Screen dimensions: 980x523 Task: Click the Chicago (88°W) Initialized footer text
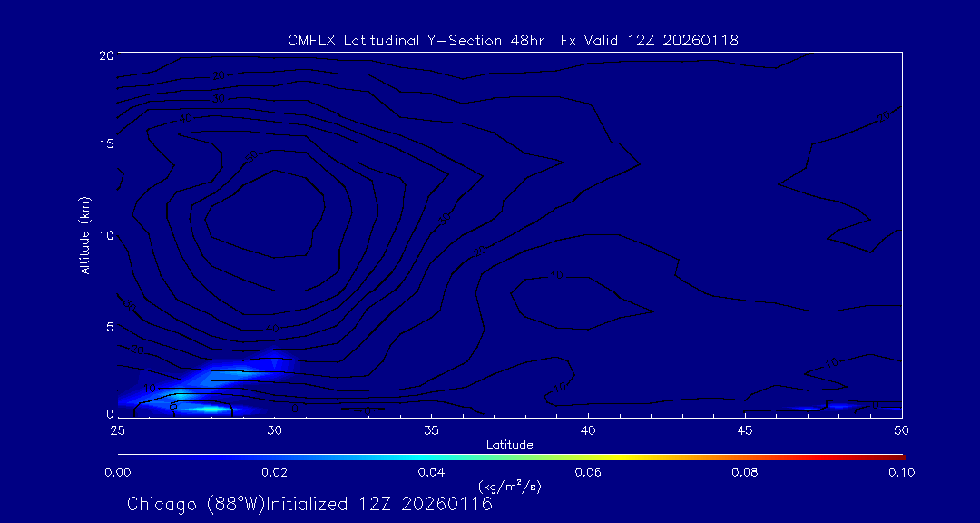tap(309, 504)
